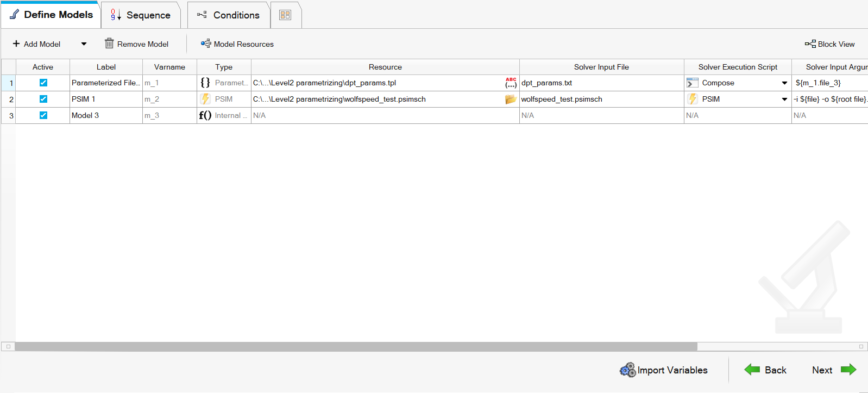Click the Import Variables gears icon
This screenshot has height=393, width=868.
click(x=628, y=370)
